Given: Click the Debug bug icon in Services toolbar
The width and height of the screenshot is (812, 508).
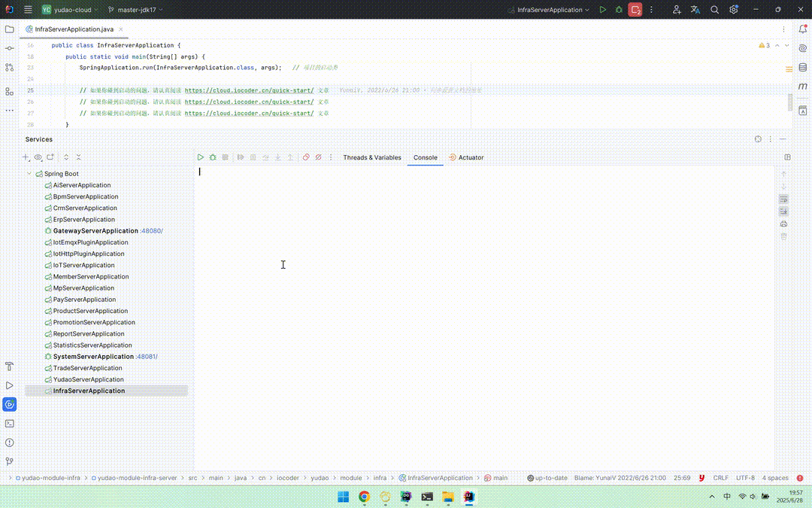Looking at the screenshot, I should click(x=213, y=157).
